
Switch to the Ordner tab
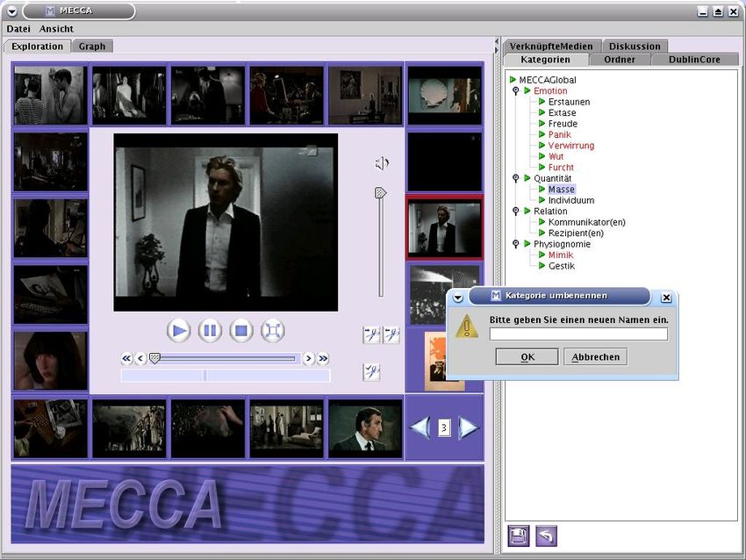point(620,60)
